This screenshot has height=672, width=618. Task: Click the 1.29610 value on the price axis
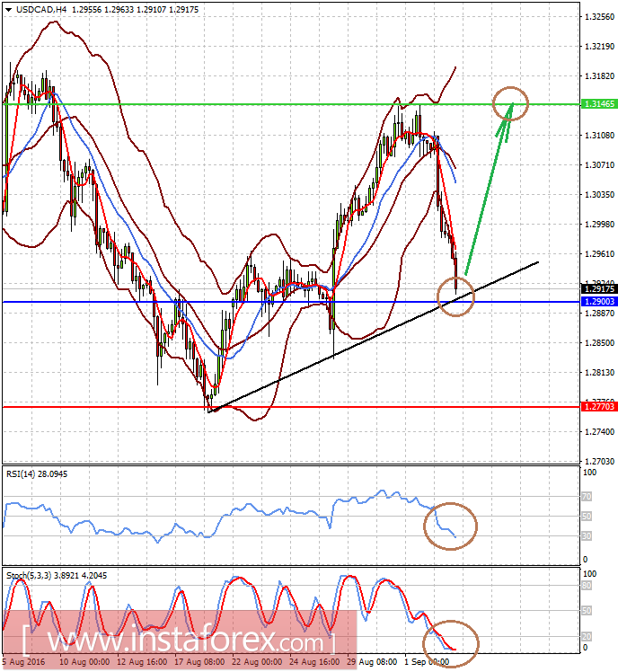(599, 254)
